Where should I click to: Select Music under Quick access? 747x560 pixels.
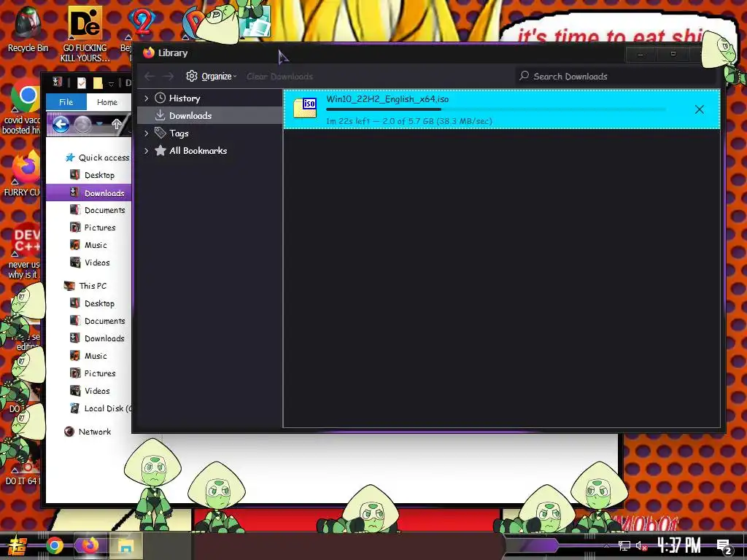click(88, 245)
